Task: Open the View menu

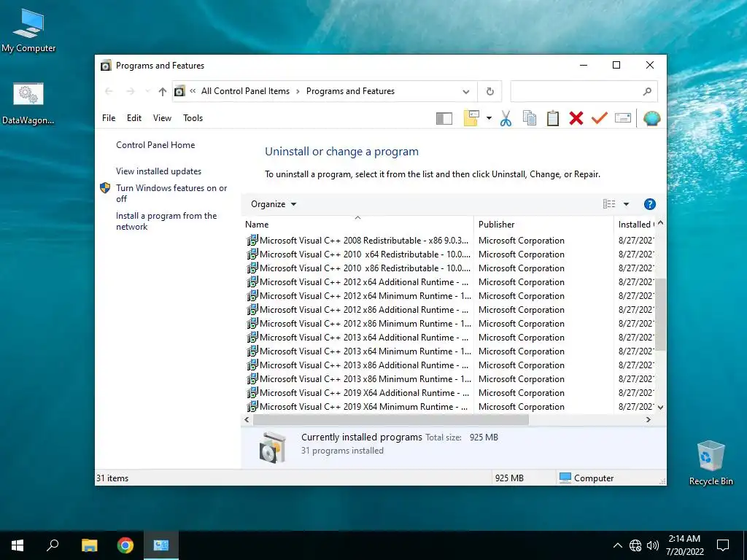Action: click(162, 118)
